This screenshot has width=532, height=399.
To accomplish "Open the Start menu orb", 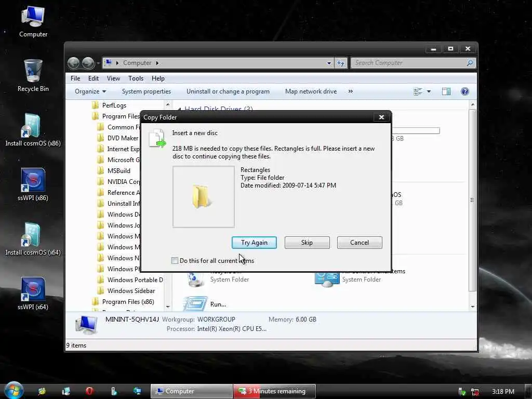I will click(x=14, y=390).
